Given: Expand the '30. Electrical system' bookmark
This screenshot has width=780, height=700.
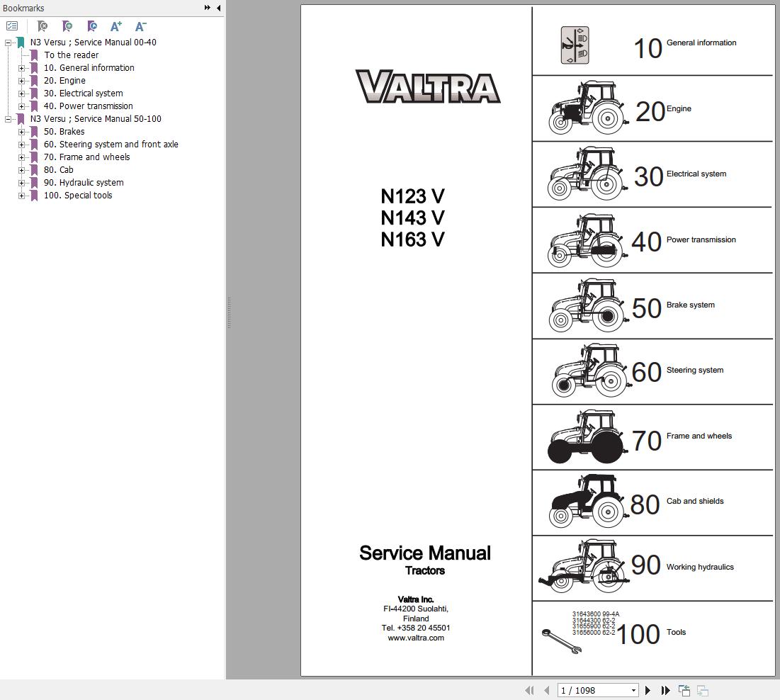Looking at the screenshot, I should pos(22,93).
